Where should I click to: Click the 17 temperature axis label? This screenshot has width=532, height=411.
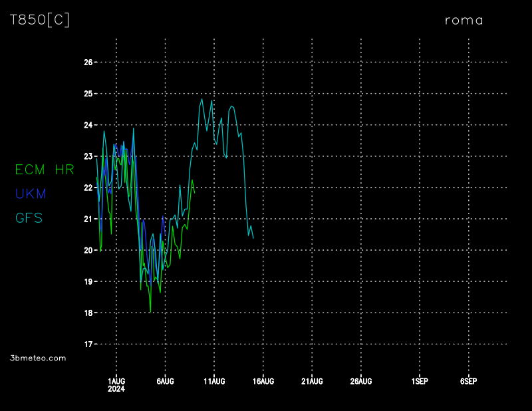click(88, 344)
